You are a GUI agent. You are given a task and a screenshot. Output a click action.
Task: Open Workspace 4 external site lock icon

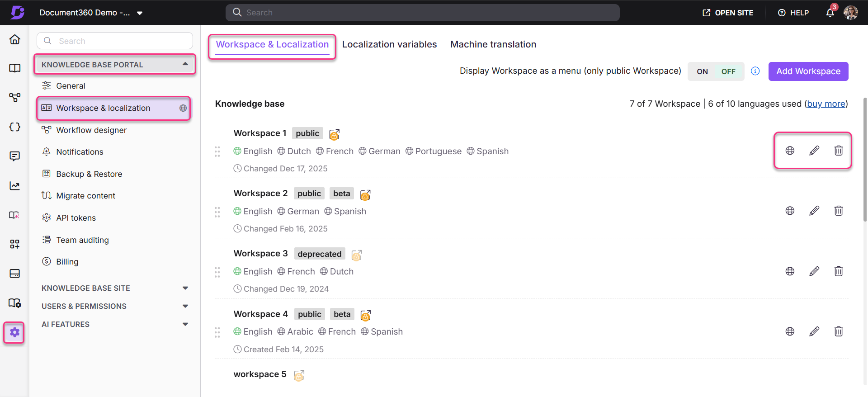pyautogui.click(x=366, y=315)
